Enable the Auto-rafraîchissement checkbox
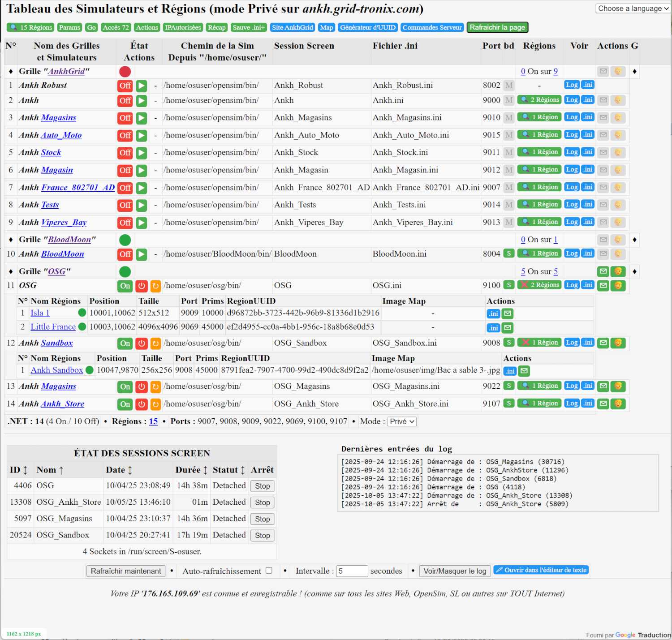Viewport: 672px width, 640px height. 269,571
